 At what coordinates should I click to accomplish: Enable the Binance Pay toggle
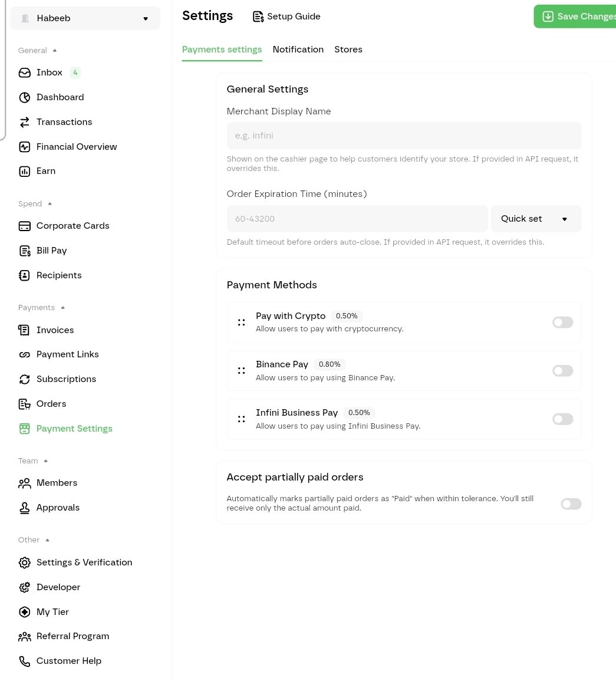coord(562,370)
